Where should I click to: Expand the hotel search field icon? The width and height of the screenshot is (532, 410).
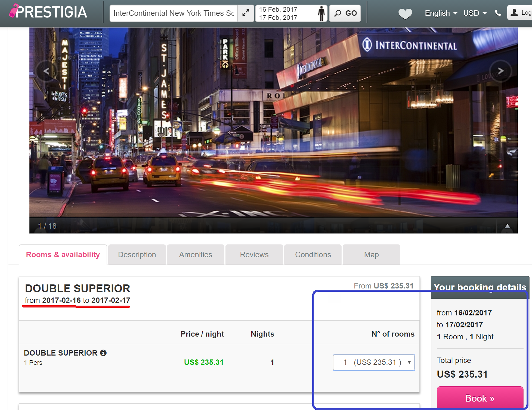(x=246, y=13)
